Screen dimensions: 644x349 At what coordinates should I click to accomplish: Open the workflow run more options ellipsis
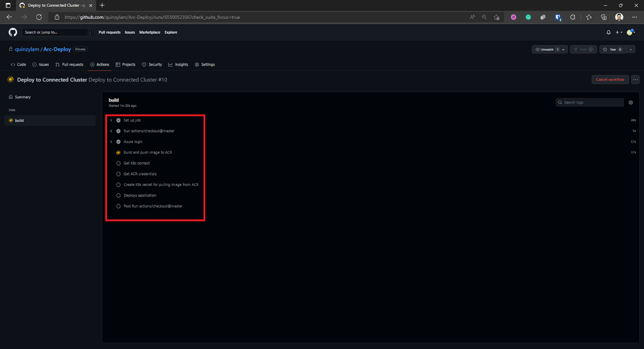pyautogui.click(x=635, y=80)
